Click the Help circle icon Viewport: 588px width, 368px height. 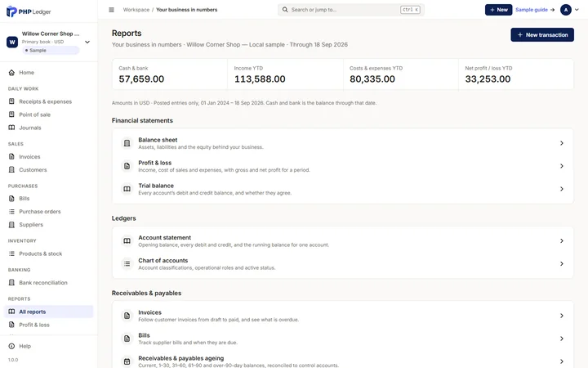(x=11, y=346)
